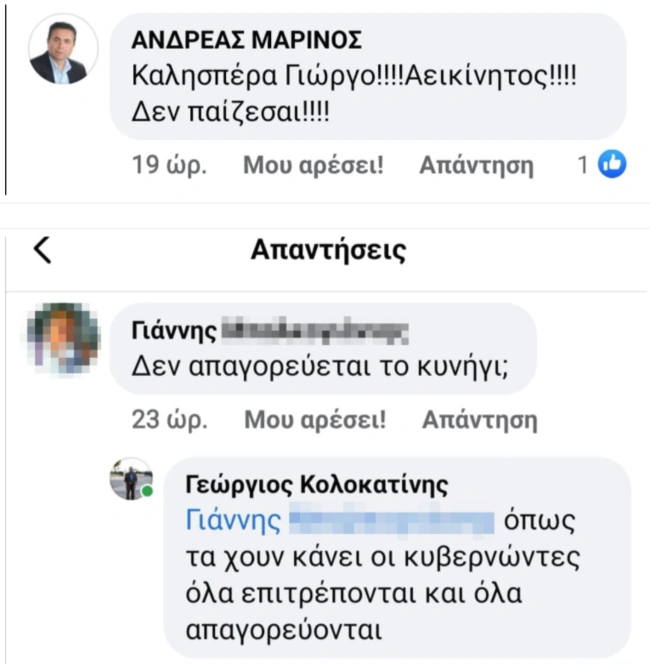650x664 pixels.
Task: Select the comment text Δεν απαγορεύεται το κυνήγι;
Action: coord(322,367)
